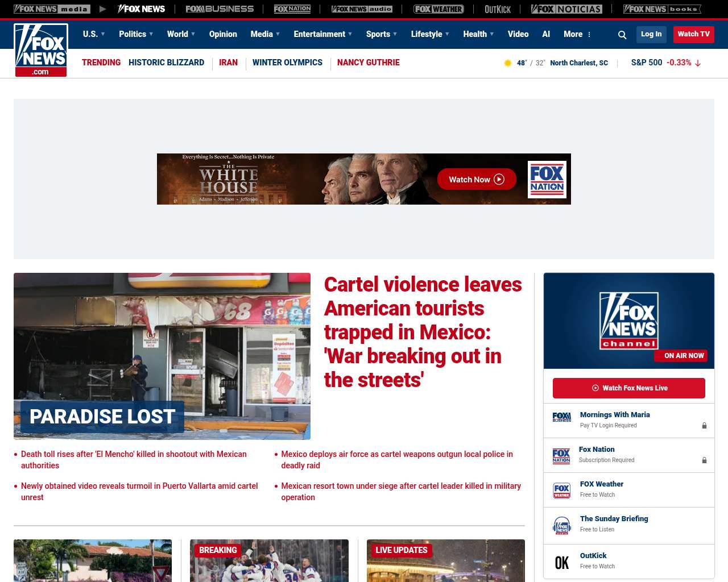Image resolution: width=728 pixels, height=582 pixels.
Task: Open North Charleston, SC weather location
Action: tap(579, 63)
